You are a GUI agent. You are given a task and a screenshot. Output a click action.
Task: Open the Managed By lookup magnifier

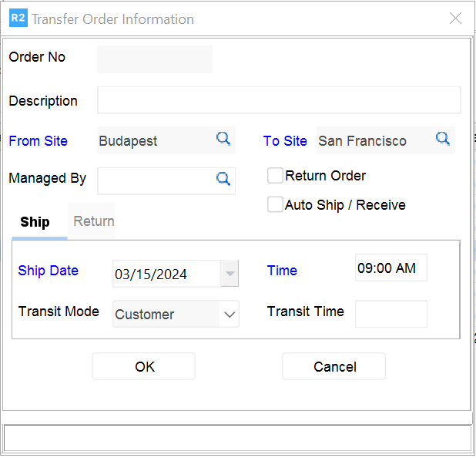coord(223,179)
